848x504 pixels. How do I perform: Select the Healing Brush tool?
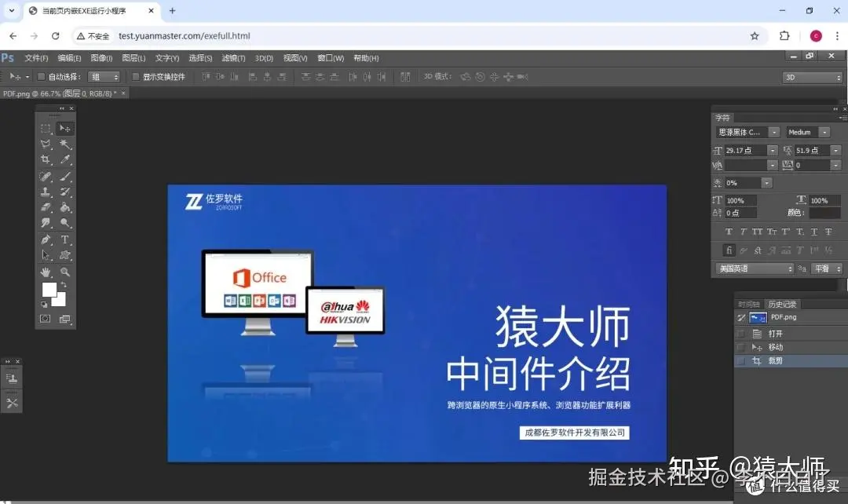pyautogui.click(x=46, y=177)
